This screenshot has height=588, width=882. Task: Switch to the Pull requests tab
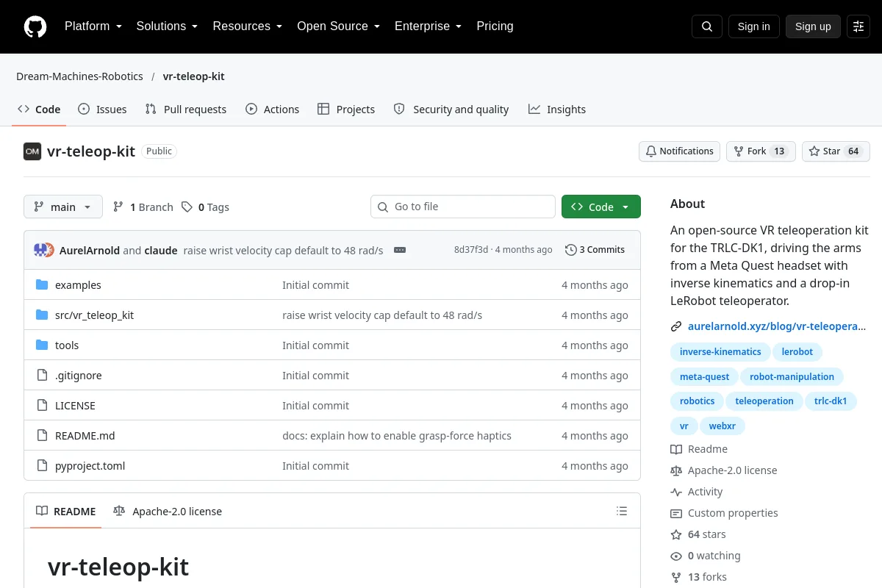tap(186, 109)
